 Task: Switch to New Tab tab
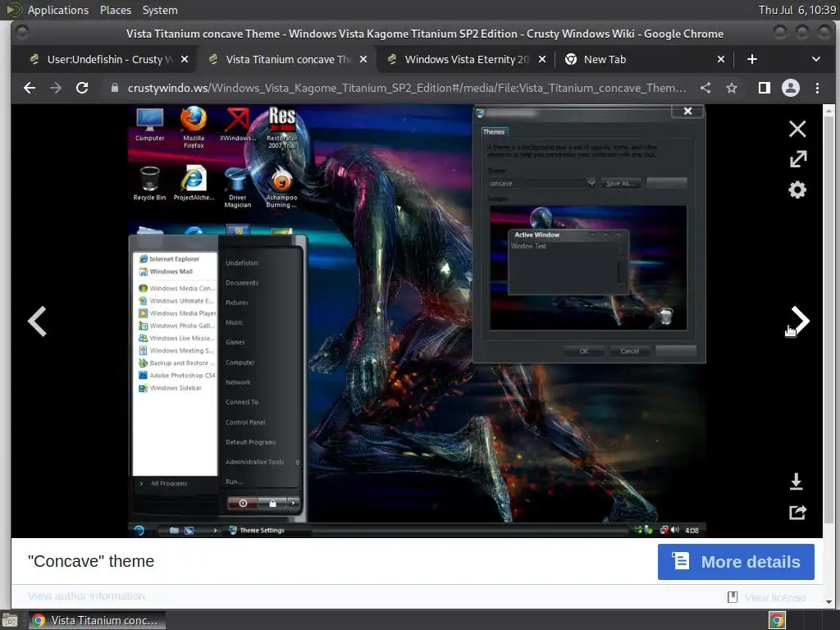click(643, 59)
